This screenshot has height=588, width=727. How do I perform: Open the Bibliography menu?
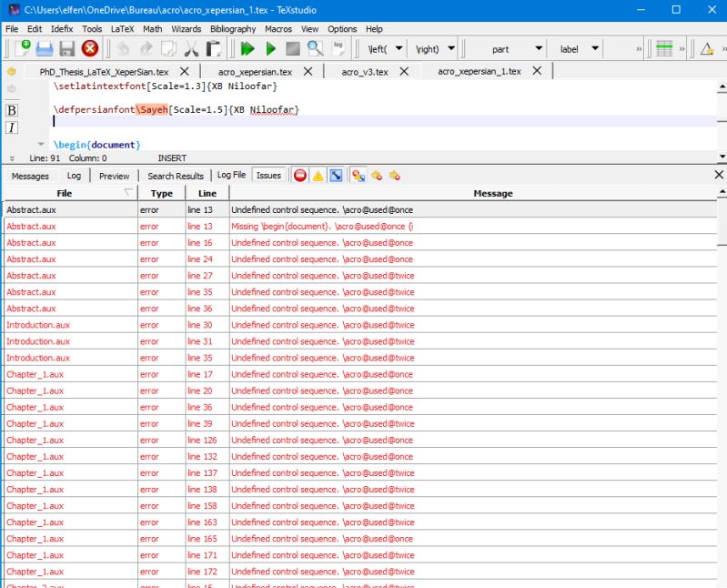pyautogui.click(x=233, y=29)
